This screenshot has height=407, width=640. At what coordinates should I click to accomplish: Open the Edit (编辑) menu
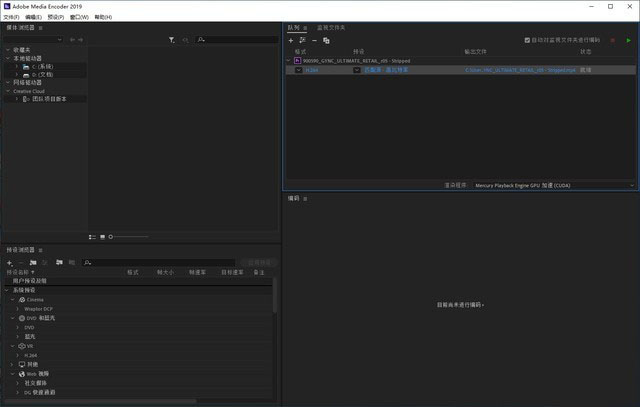coord(33,17)
